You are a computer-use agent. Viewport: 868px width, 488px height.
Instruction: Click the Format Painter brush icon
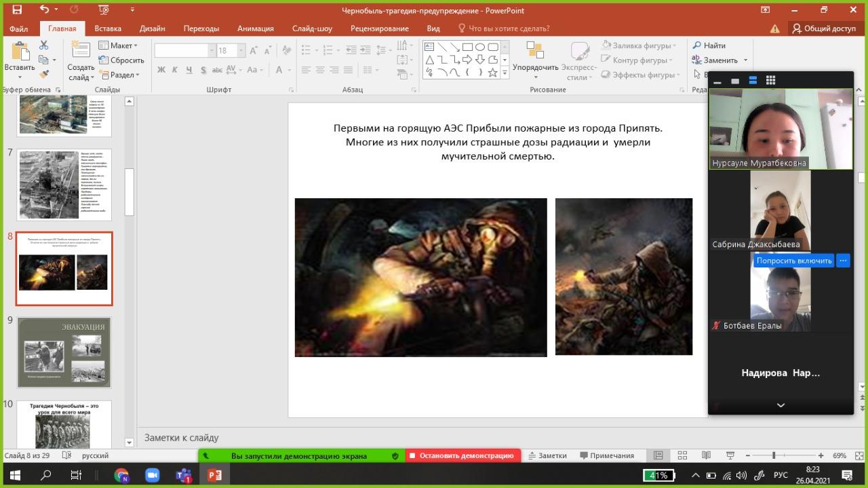tap(44, 75)
